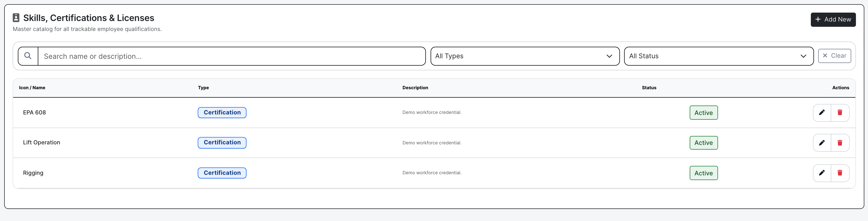The image size is (868, 221).
Task: Click the Certification badge in EPA 608 row
Action: pyautogui.click(x=222, y=113)
